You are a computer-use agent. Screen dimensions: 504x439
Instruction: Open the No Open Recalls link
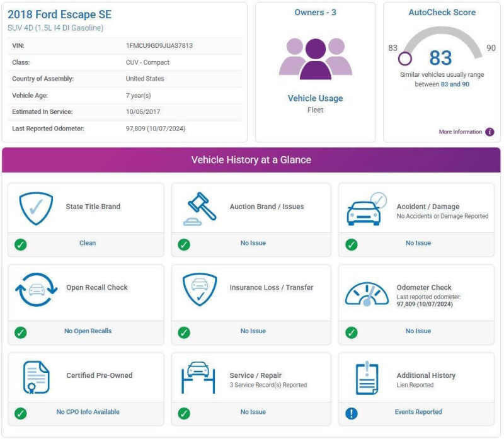88,331
